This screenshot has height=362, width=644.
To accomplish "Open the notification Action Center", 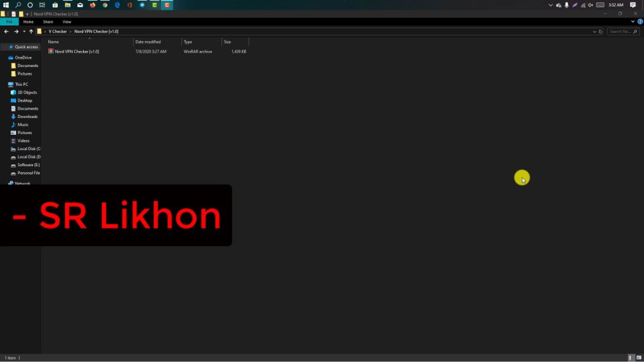I will (x=633, y=5).
